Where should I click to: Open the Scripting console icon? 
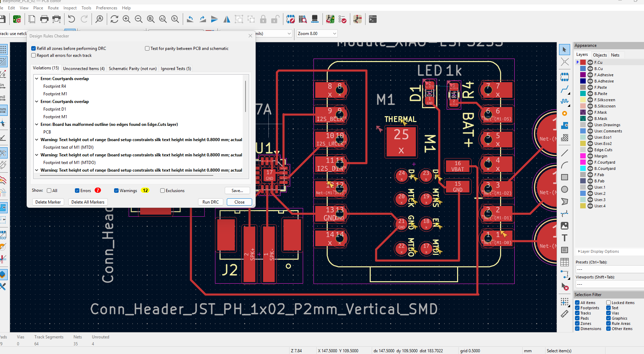[x=373, y=19]
